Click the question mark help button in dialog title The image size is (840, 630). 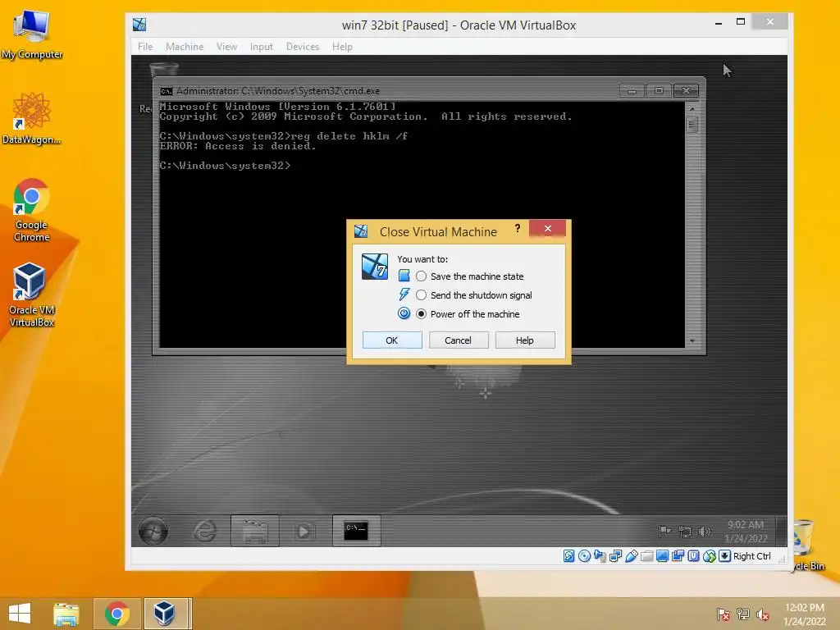pyautogui.click(x=518, y=229)
